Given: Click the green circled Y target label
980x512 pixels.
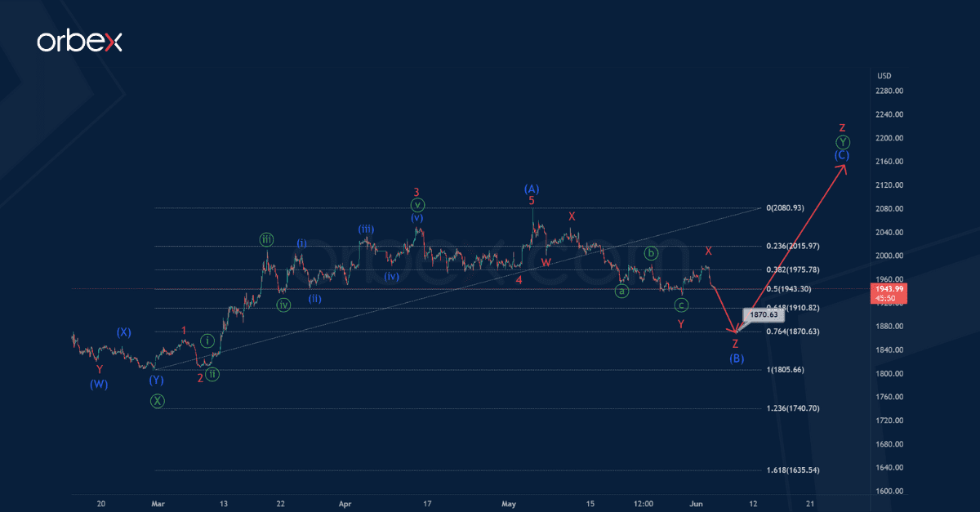Looking at the screenshot, I should [x=842, y=141].
